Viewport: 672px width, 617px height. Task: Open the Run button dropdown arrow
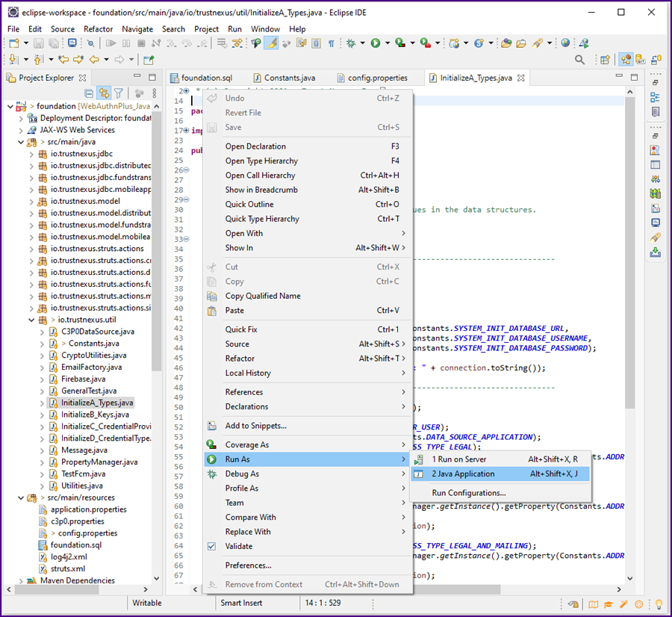tap(388, 43)
